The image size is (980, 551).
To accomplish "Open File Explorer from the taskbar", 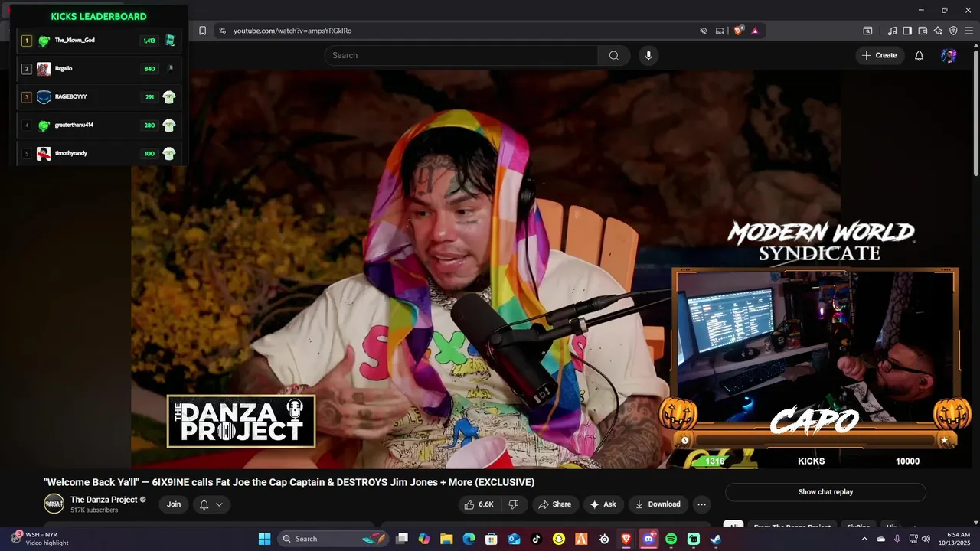I will click(x=446, y=539).
